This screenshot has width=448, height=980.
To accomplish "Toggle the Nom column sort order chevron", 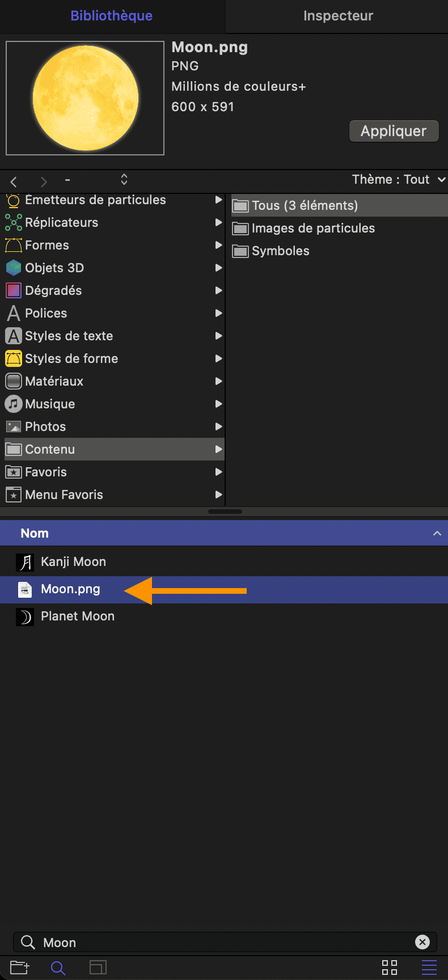I will pos(437,533).
